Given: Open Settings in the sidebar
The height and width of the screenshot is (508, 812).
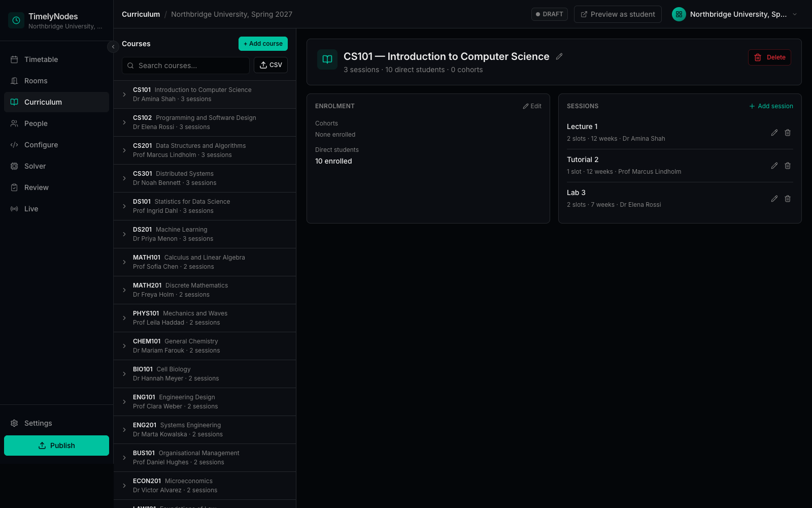Looking at the screenshot, I should pyautogui.click(x=56, y=423).
